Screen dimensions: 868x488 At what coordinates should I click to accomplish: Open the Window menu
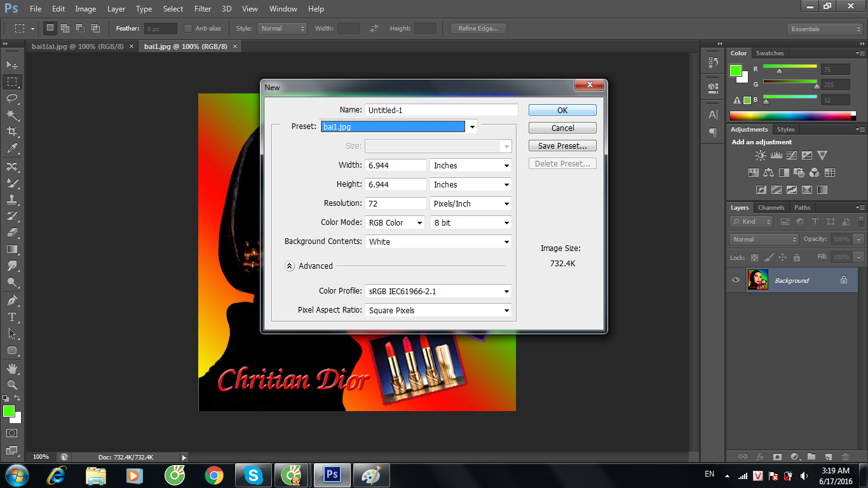coord(283,9)
